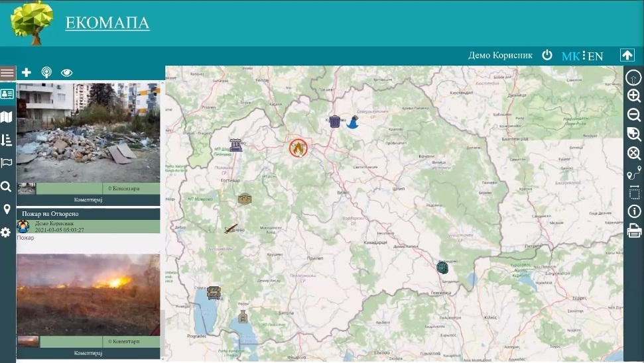Open the print map tool
The width and height of the screenshot is (644, 363).
[634, 231]
